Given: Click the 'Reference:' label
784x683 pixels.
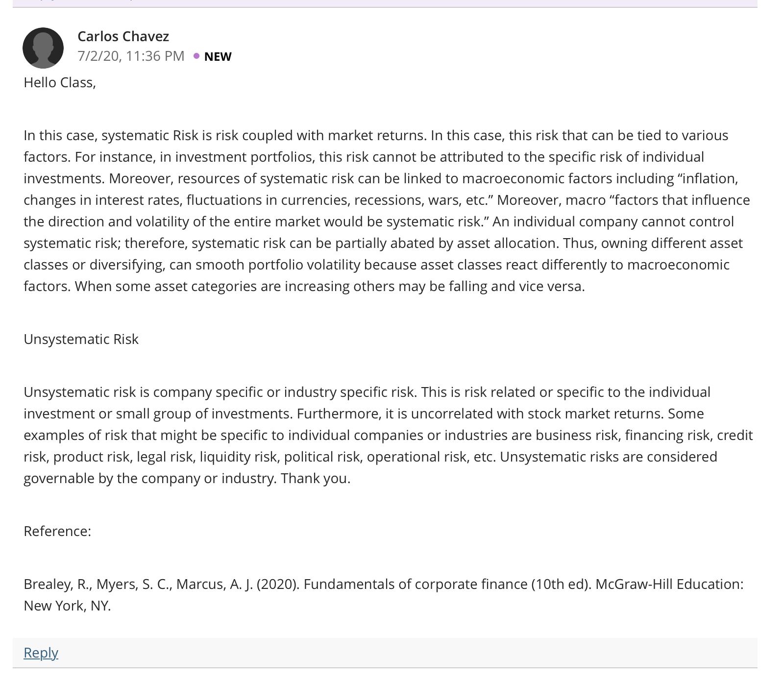Looking at the screenshot, I should [x=57, y=531].
